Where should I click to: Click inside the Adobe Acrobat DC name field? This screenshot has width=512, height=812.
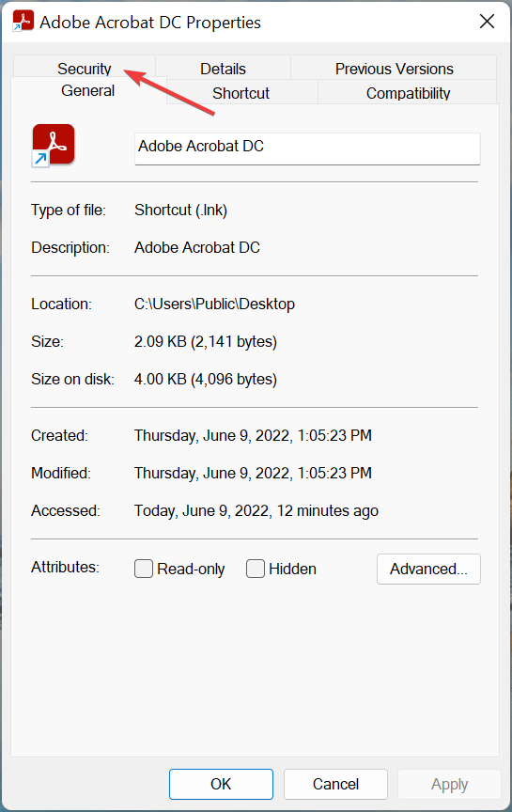coord(307,148)
